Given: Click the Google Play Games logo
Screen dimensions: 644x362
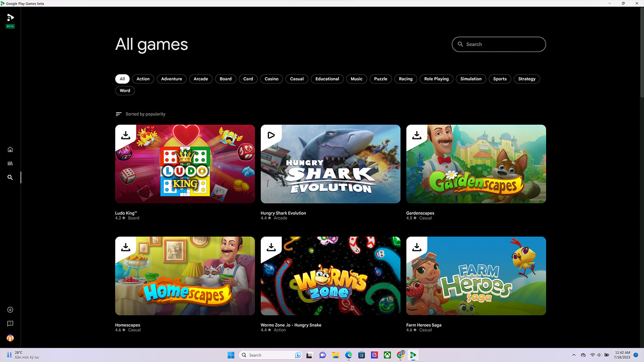Looking at the screenshot, I should 10,17.
